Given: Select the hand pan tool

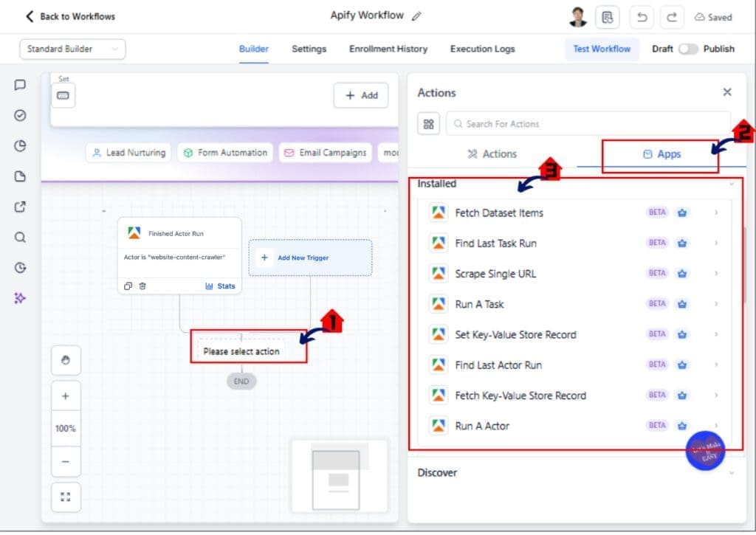Looking at the screenshot, I should pos(66,360).
